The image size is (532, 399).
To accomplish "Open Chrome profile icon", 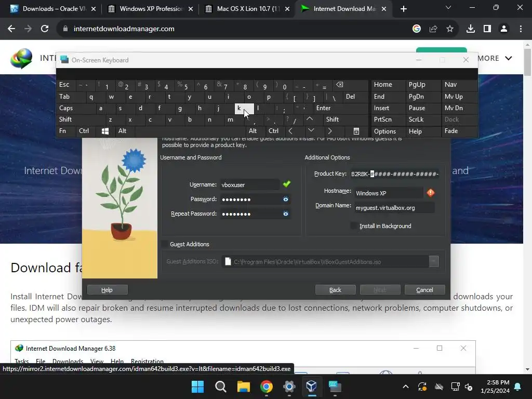I will [504, 29].
